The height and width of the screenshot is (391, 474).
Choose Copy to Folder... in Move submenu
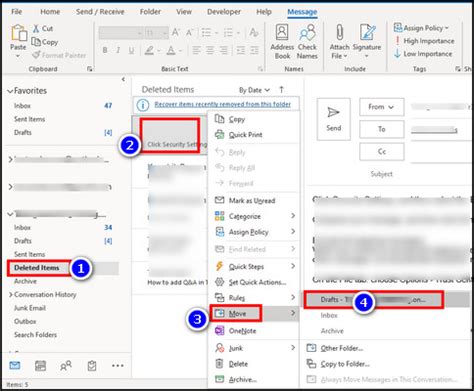click(x=385, y=364)
